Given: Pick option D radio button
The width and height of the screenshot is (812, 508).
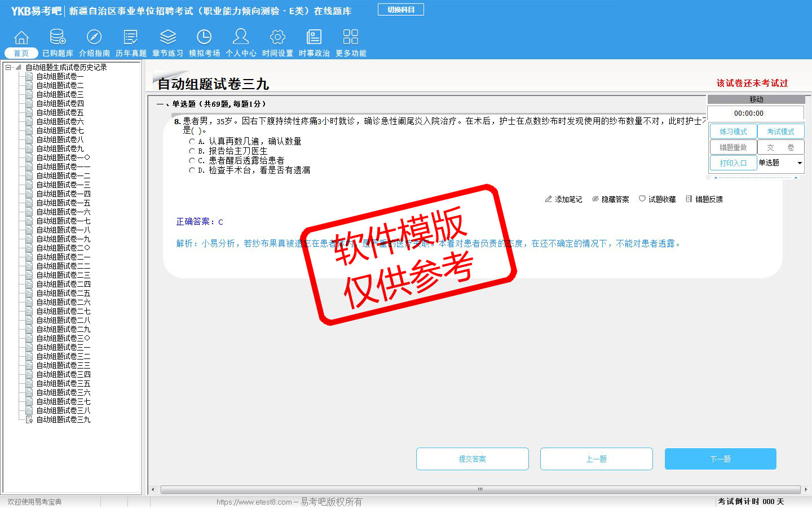Looking at the screenshot, I should pos(192,170).
